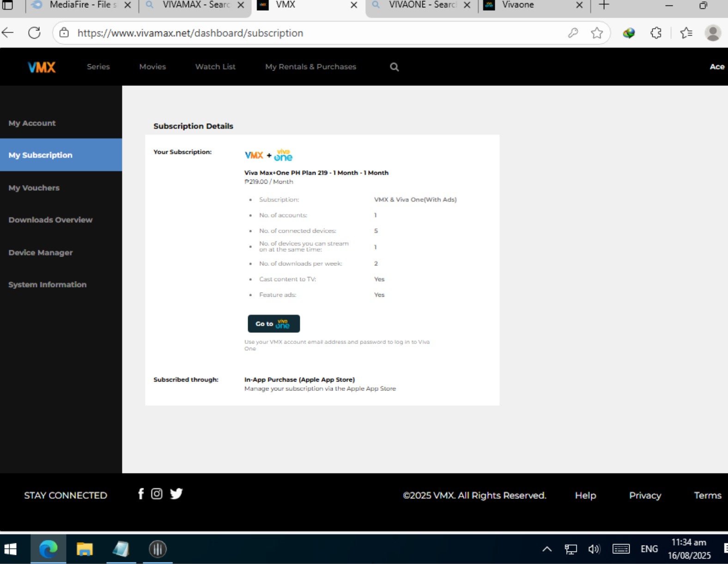View site information lock icon
The width and height of the screenshot is (728, 564).
pyautogui.click(x=64, y=33)
